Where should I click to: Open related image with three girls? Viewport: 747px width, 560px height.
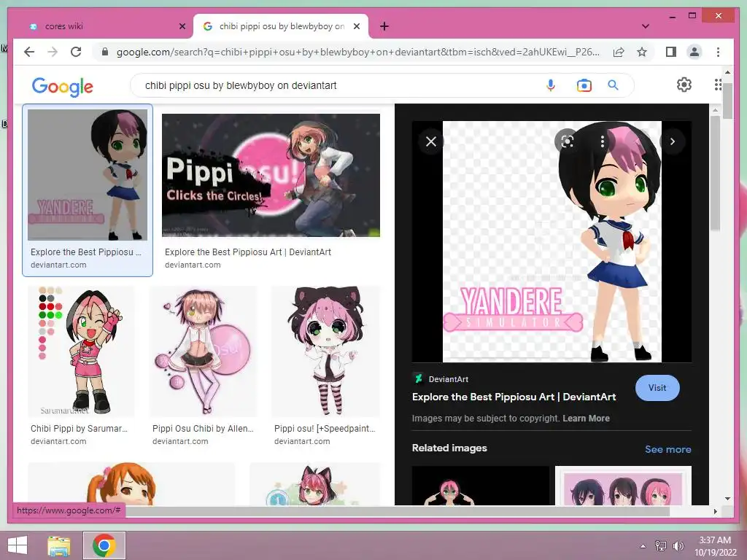pos(623,485)
